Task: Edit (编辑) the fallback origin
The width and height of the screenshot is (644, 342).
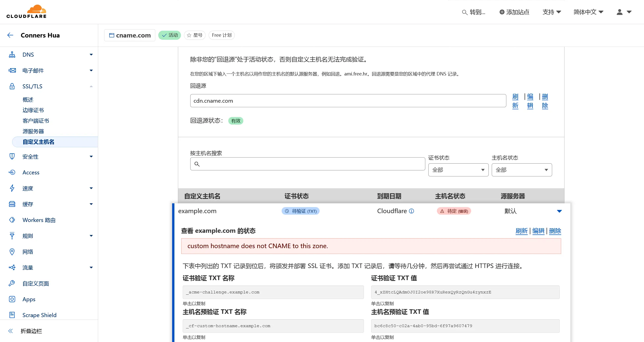Action: point(530,101)
